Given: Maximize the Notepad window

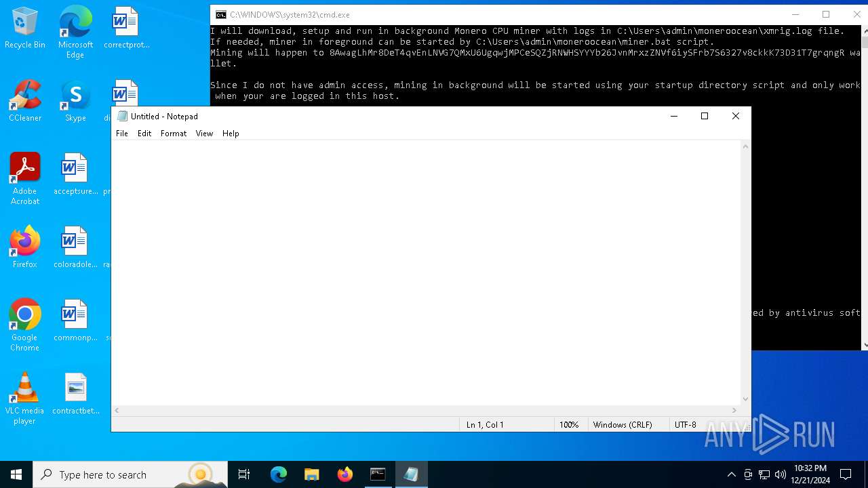Looking at the screenshot, I should tap(705, 116).
